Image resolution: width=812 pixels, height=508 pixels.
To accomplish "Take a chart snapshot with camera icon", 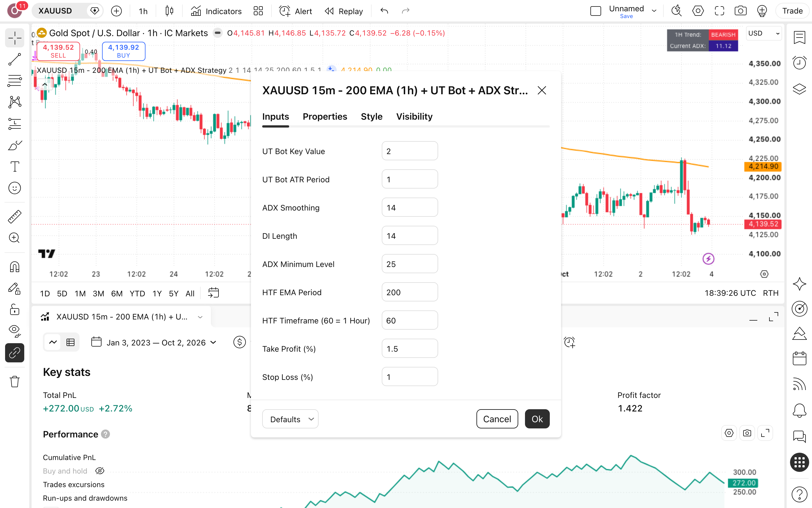I will 741,11.
